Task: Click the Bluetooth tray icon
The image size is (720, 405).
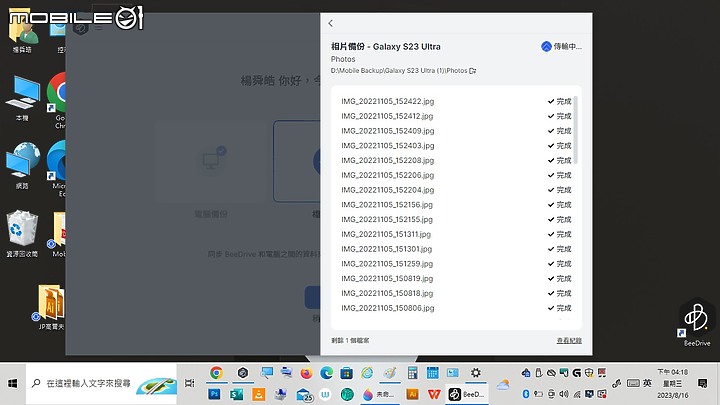Action: coord(526,394)
